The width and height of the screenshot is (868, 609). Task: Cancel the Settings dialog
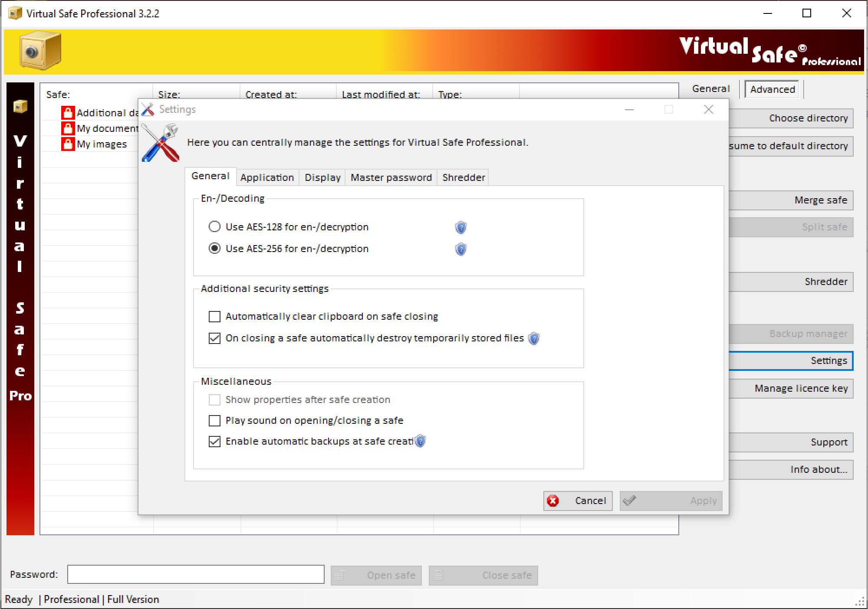(578, 501)
